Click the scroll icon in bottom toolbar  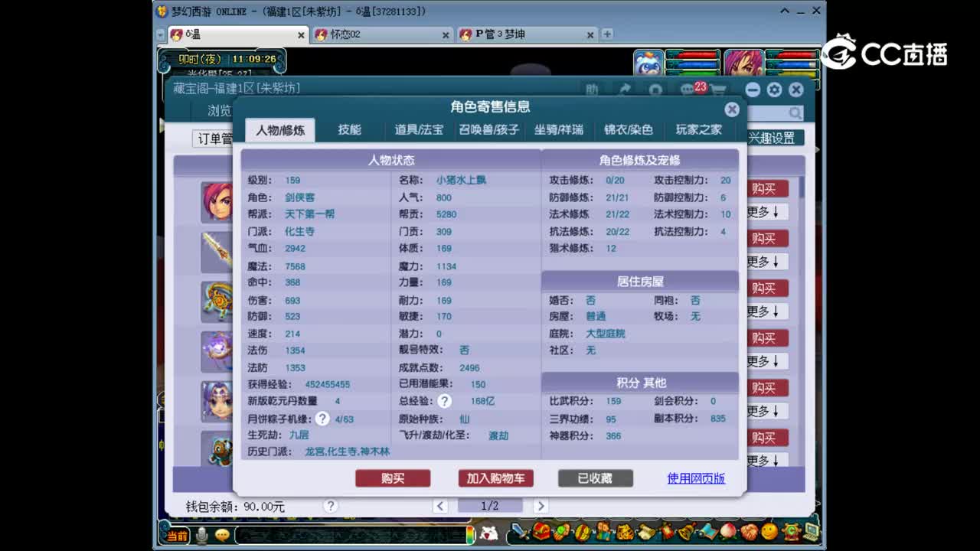pyautogui.click(x=646, y=532)
